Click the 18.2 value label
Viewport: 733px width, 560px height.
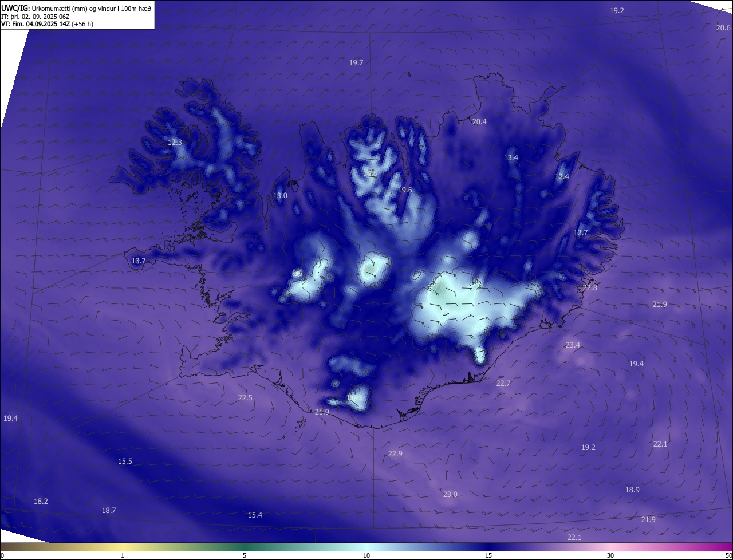(41, 501)
